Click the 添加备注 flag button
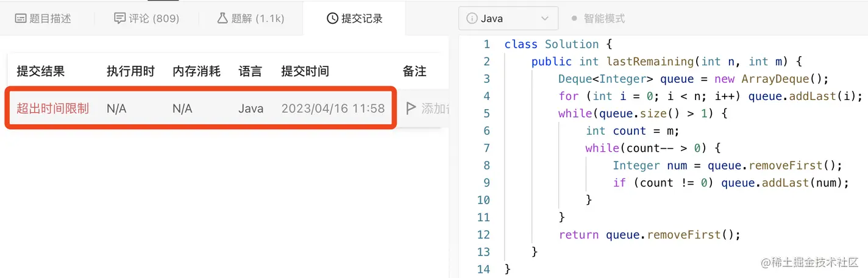868x278 pixels. click(x=411, y=109)
